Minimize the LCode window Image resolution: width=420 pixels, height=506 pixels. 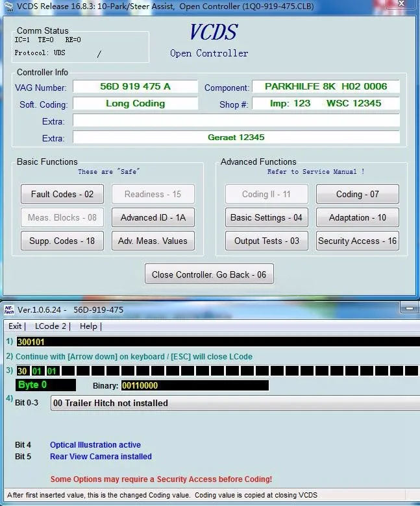point(410,309)
